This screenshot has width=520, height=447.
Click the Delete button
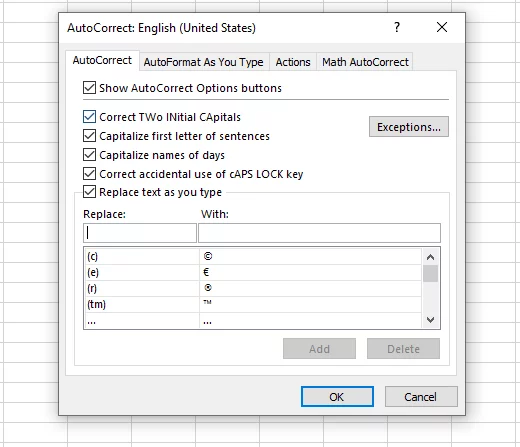pyautogui.click(x=403, y=349)
